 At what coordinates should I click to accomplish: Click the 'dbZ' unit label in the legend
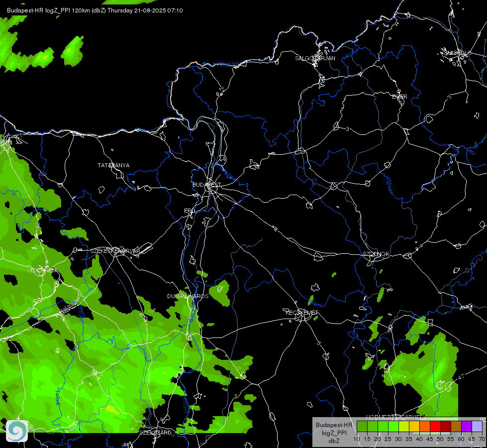pyautogui.click(x=334, y=441)
